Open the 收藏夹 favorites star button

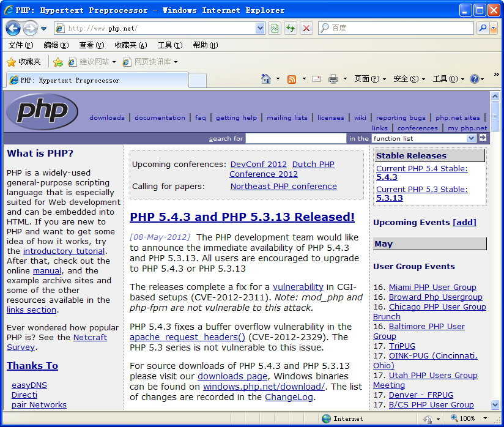coord(24,62)
